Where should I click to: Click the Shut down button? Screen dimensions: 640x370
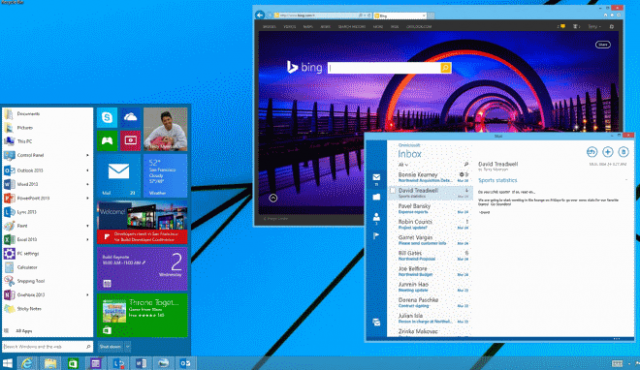click(110, 347)
